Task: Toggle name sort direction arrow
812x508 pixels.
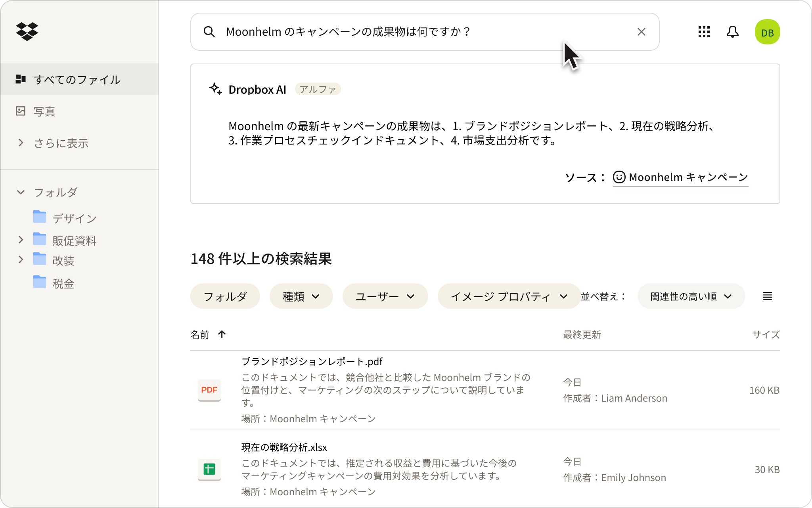Action: point(222,334)
